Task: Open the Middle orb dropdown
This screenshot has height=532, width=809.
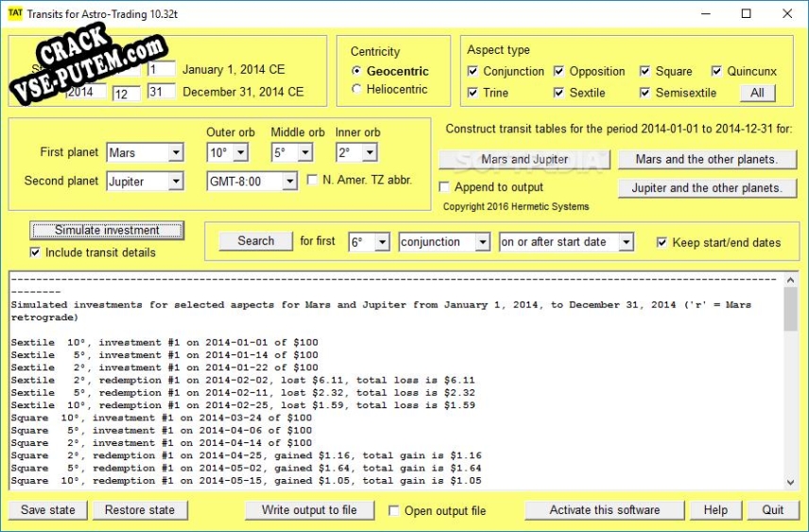Action: 292,153
